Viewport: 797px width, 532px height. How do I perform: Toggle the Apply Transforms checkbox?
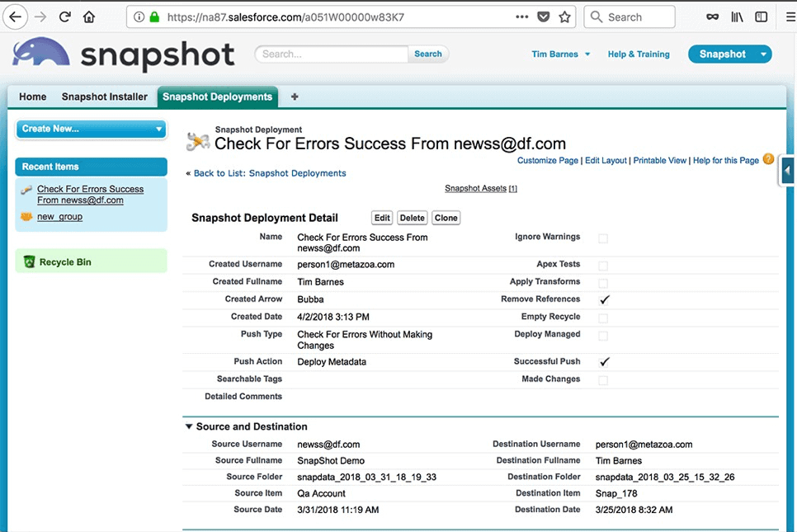coord(603,283)
